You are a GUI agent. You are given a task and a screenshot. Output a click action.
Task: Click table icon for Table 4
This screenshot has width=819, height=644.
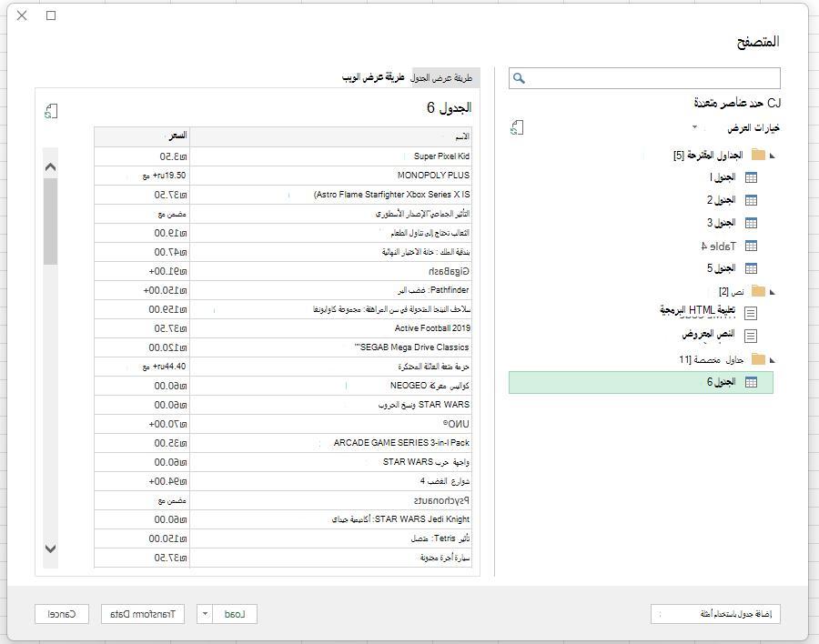[751, 246]
